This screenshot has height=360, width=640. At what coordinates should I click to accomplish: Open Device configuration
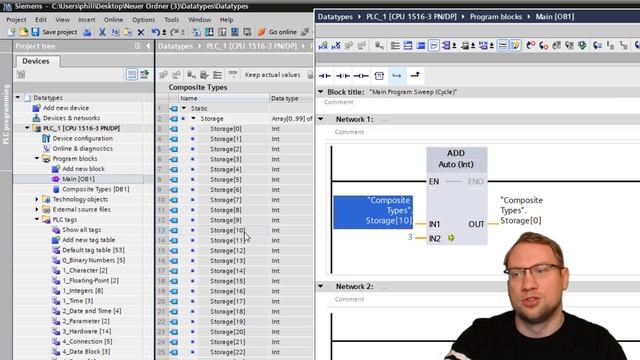coord(82,138)
